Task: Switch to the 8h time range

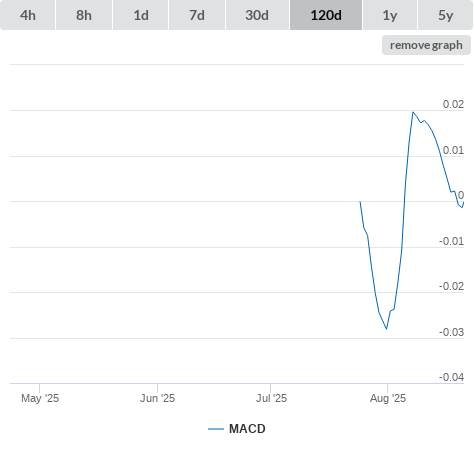Action: pos(84,15)
